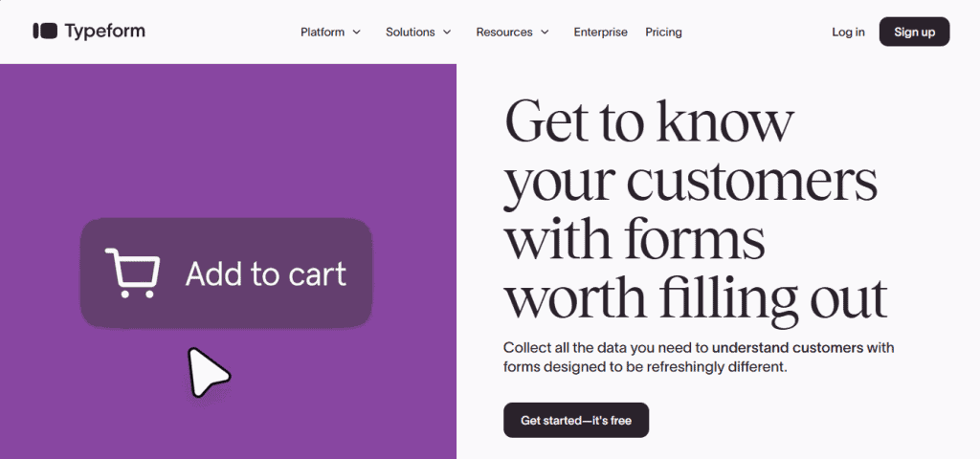The height and width of the screenshot is (459, 980).
Task: Click the Sign up button
Action: click(914, 32)
